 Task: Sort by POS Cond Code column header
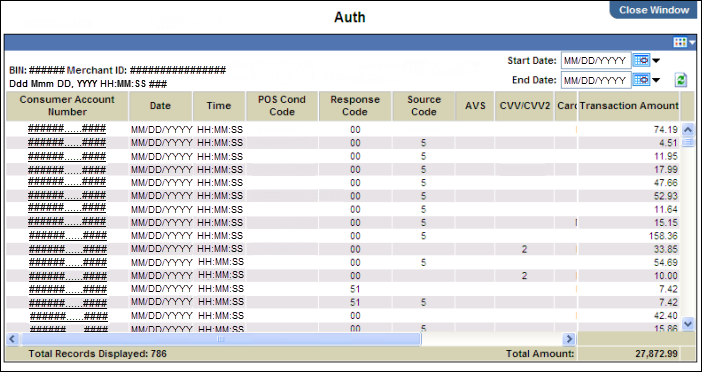(x=282, y=106)
